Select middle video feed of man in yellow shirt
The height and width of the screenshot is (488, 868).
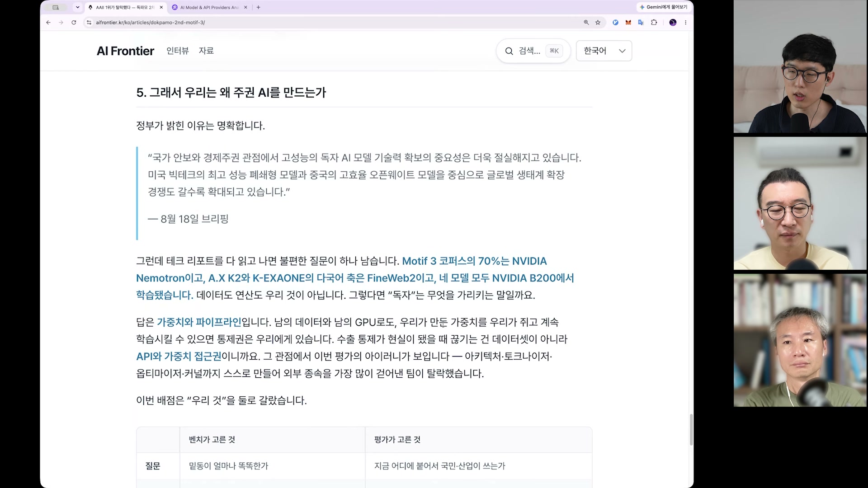[x=800, y=203]
